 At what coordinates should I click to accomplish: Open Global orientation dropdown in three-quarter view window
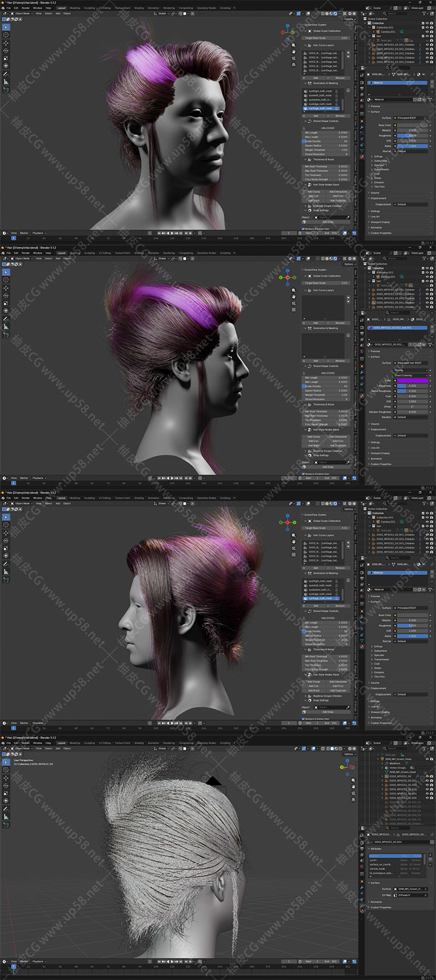(162, 13)
